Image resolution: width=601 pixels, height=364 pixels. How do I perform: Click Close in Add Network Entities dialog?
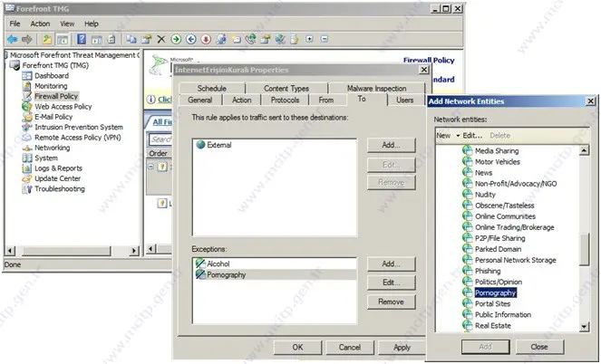[x=539, y=347]
